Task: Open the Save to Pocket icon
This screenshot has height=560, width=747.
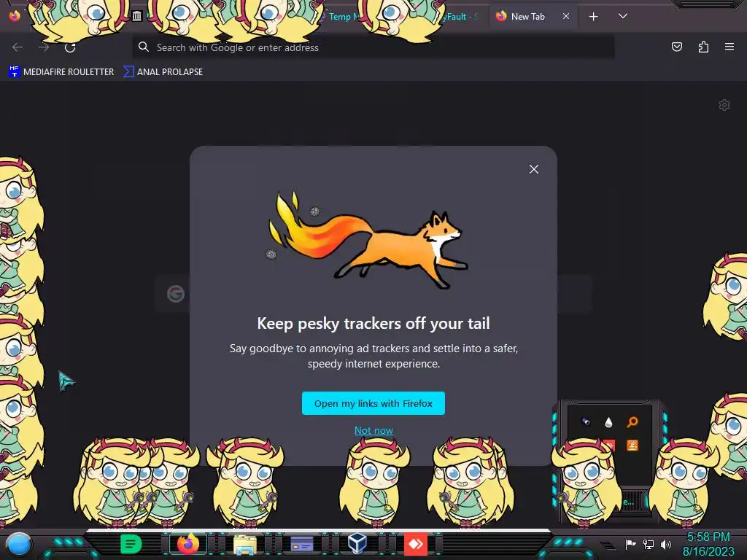Action: pyautogui.click(x=676, y=47)
